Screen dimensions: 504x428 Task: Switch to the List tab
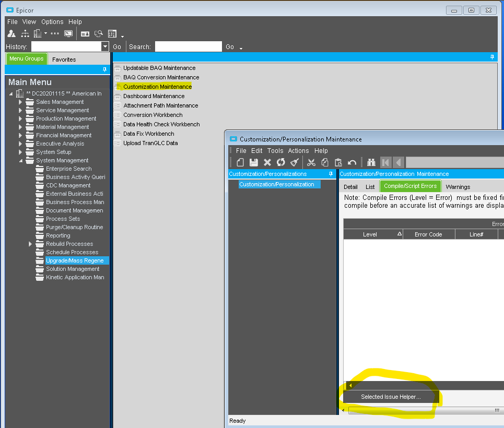pos(370,187)
